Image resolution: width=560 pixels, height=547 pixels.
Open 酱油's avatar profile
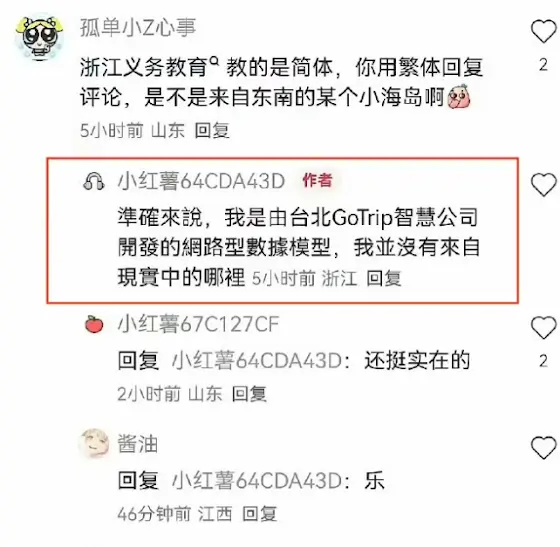coord(94,444)
